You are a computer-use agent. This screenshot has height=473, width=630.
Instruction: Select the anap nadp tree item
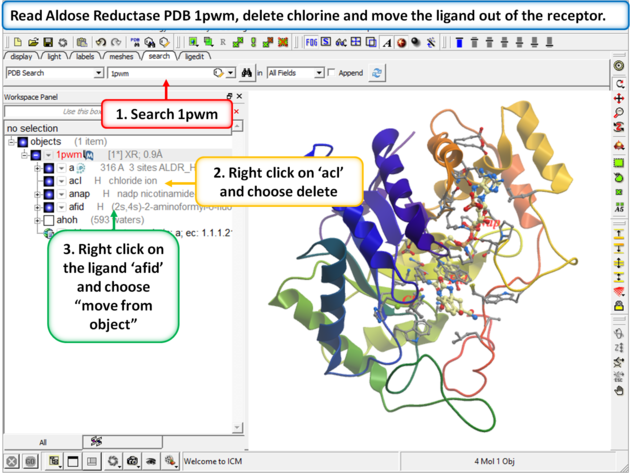coord(78,194)
